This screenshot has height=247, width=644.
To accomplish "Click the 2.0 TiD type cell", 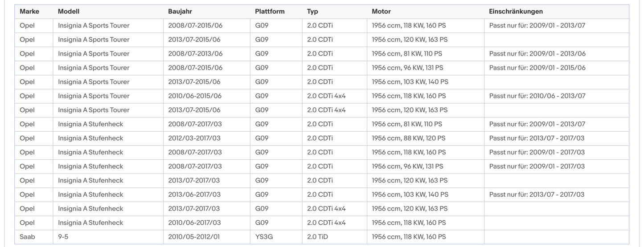I will 317,237.
